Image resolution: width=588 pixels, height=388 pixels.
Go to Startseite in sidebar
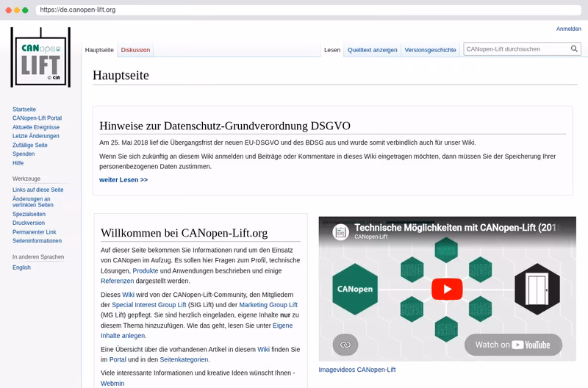tap(24, 109)
